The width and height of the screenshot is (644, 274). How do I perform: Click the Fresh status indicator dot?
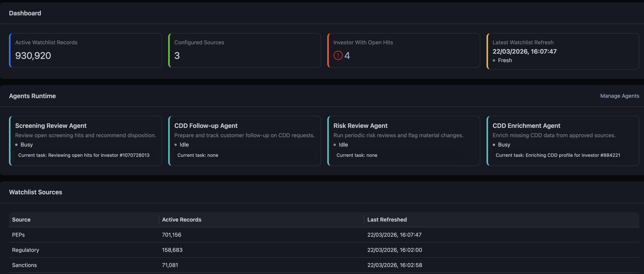tap(493, 60)
